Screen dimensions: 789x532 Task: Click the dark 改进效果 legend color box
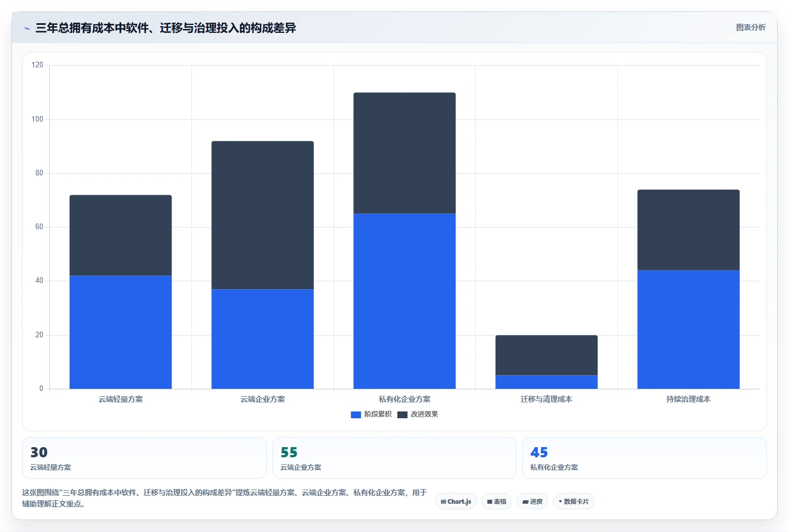point(402,415)
